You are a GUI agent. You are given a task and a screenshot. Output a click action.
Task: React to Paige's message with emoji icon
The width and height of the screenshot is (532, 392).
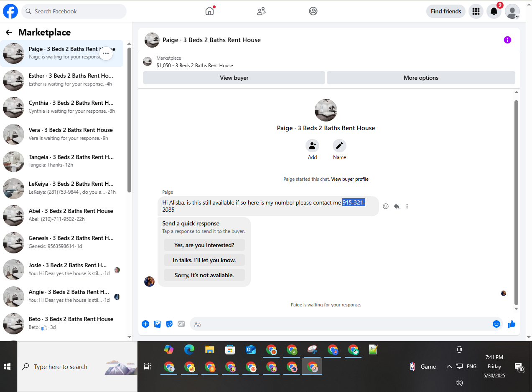click(x=386, y=206)
